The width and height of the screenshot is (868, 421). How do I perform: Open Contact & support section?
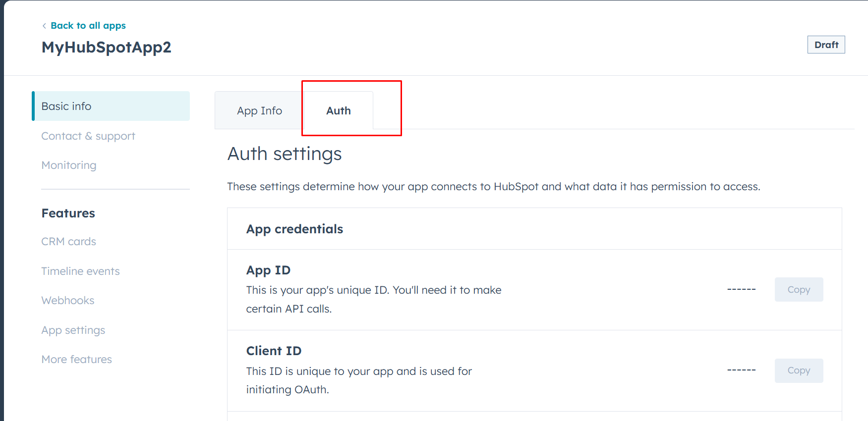(88, 136)
